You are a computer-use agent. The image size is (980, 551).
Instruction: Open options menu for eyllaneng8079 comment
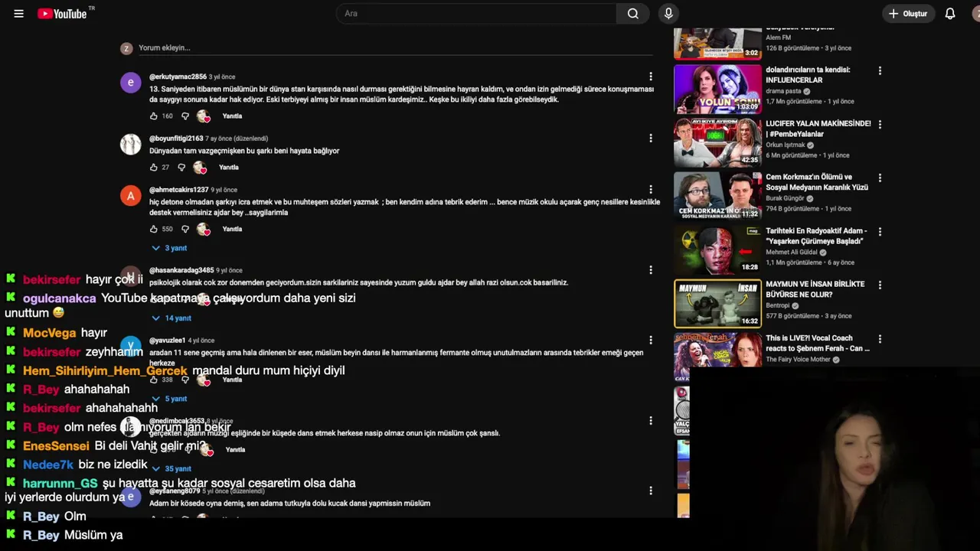651,491
